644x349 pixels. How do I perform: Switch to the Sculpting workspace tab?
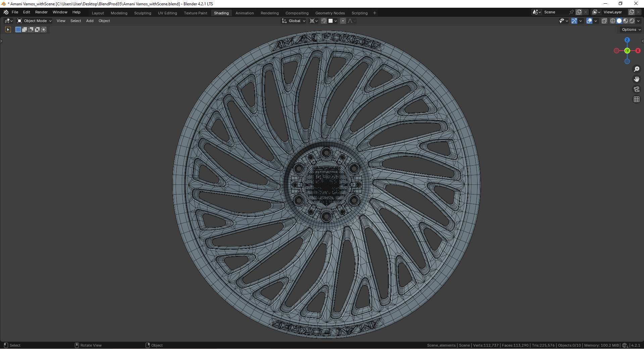pyautogui.click(x=143, y=13)
